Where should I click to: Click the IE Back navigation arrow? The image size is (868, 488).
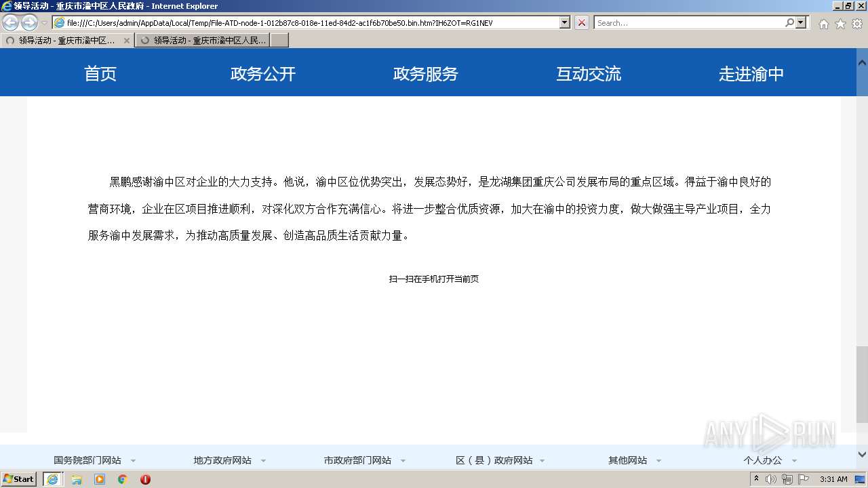point(11,23)
